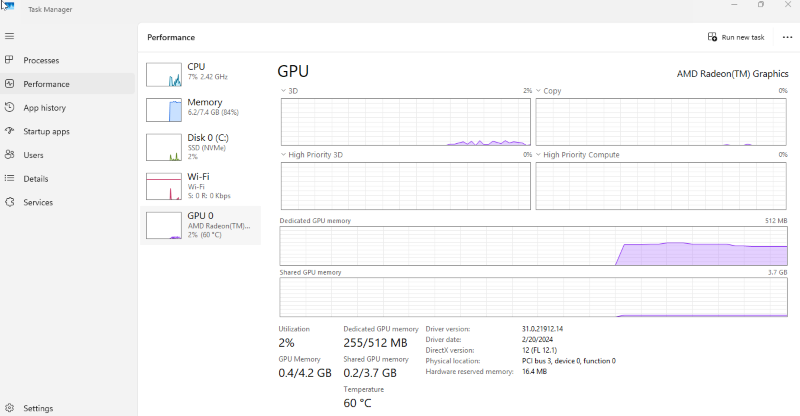This screenshot has height=416, width=800.
Task: Click the Run new task button
Action: tap(735, 37)
